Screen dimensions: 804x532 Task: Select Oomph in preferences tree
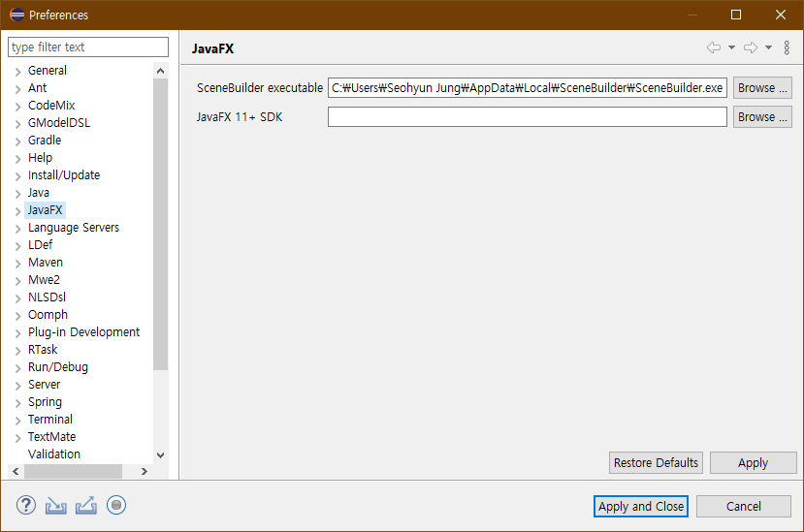(48, 314)
